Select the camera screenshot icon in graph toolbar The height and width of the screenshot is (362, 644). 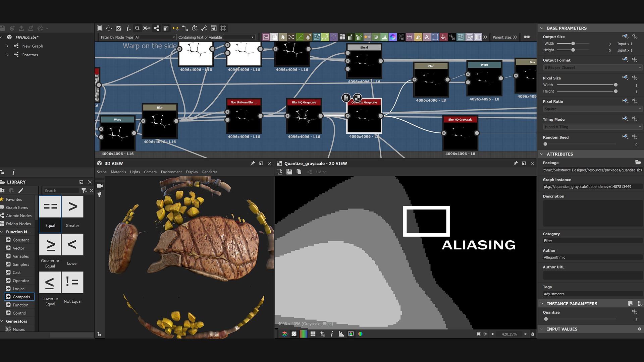tap(118, 28)
